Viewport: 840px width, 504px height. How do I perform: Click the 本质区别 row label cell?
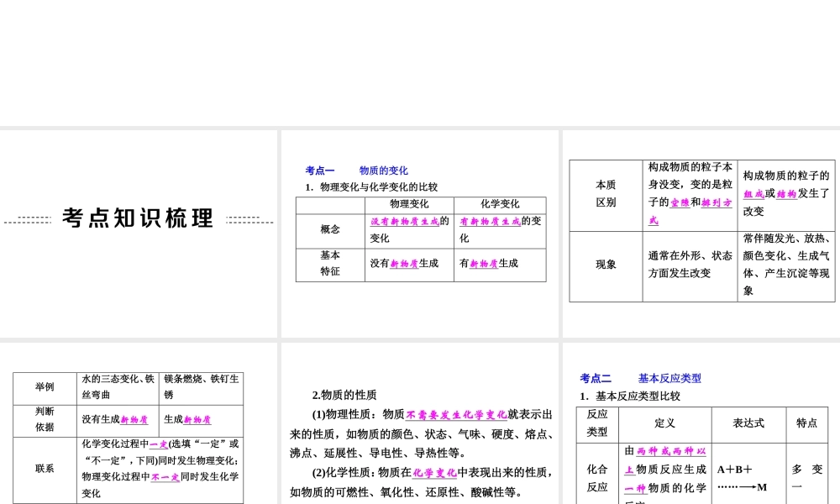point(606,195)
